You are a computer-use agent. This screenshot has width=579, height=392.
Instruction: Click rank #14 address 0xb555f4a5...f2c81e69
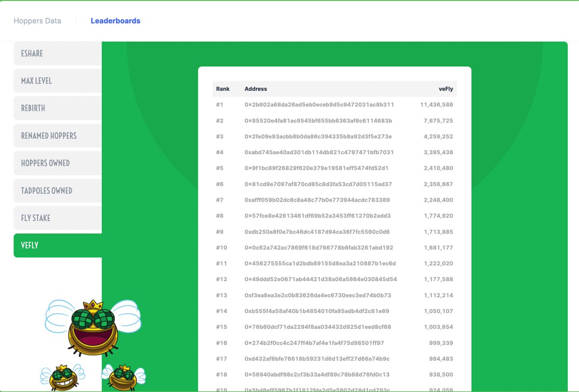[317, 311]
